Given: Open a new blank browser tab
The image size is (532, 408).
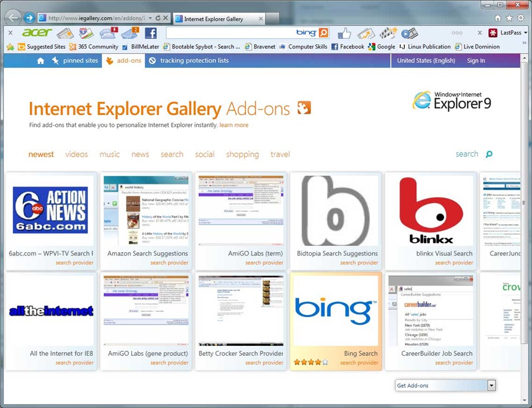Looking at the screenshot, I should tap(273, 19).
